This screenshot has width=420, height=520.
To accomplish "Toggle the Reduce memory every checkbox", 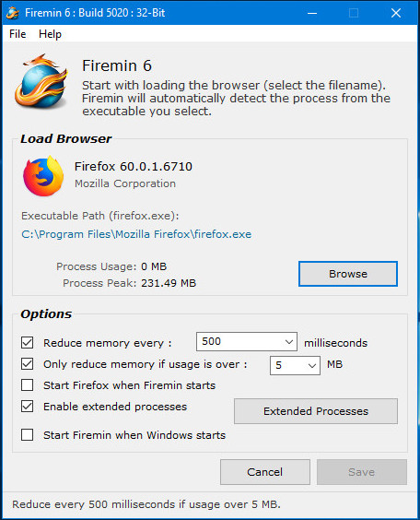I will 27,343.
